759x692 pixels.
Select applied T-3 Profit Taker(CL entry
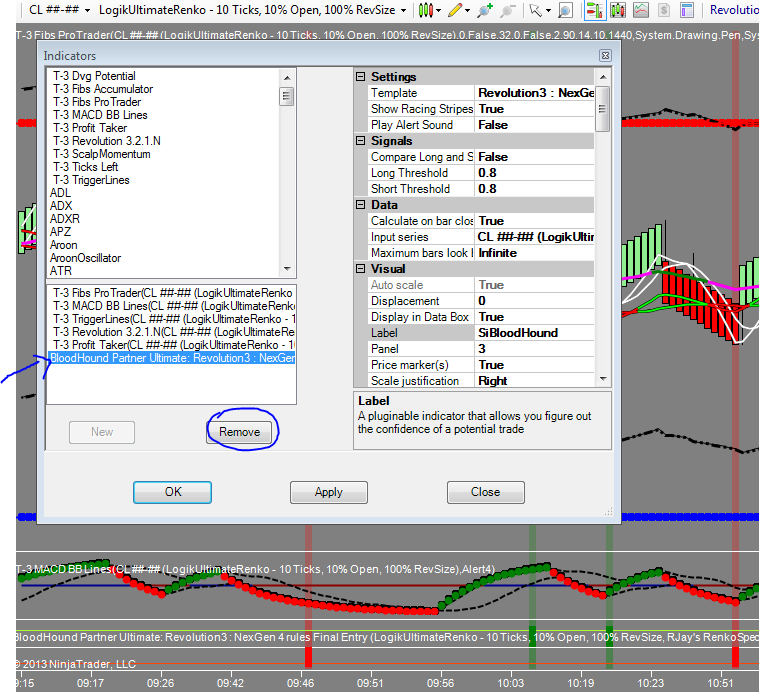point(171,346)
